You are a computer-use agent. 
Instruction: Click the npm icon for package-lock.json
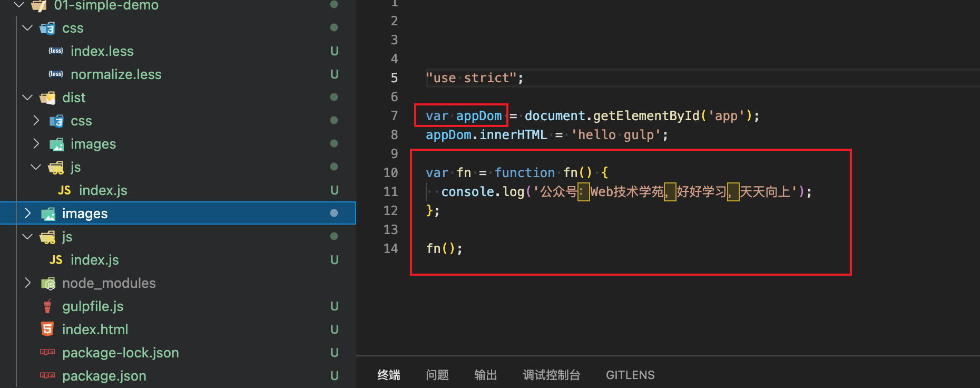click(47, 352)
